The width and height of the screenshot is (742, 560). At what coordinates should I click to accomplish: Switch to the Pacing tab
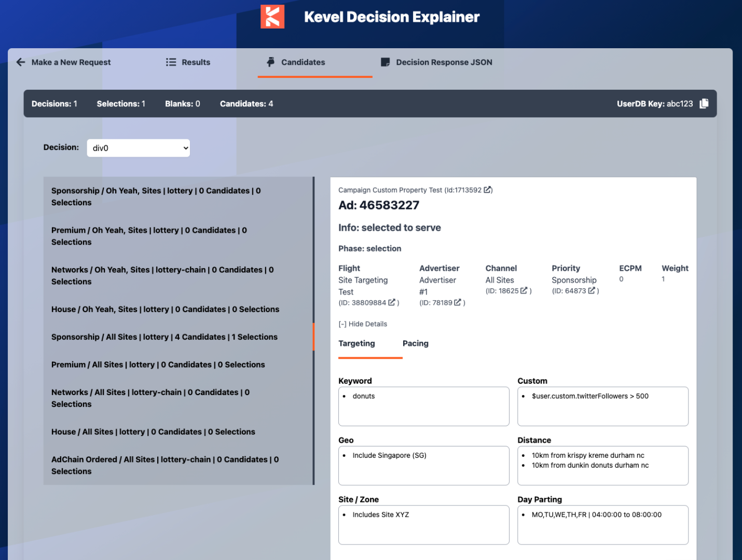(x=416, y=343)
